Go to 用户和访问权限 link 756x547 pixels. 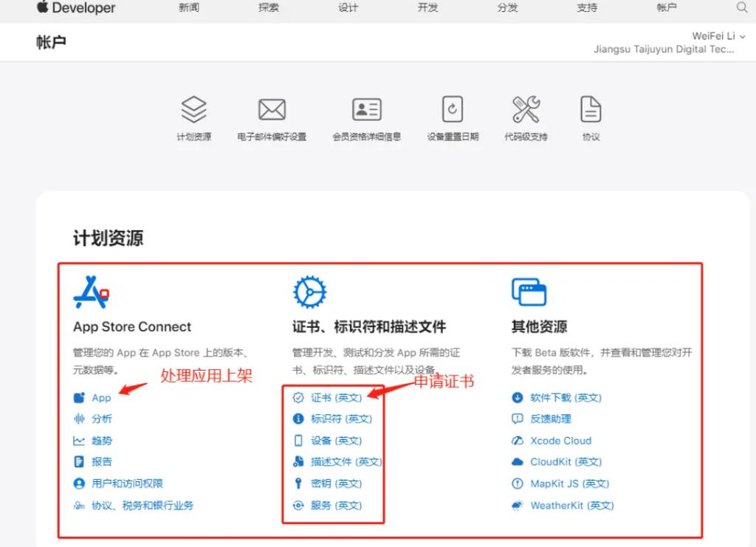click(x=127, y=484)
